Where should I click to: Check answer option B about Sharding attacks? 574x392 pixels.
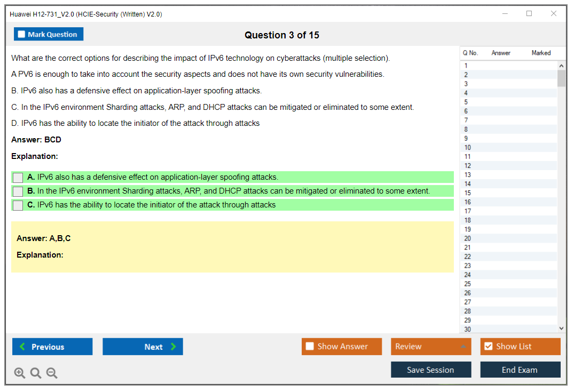(18, 191)
